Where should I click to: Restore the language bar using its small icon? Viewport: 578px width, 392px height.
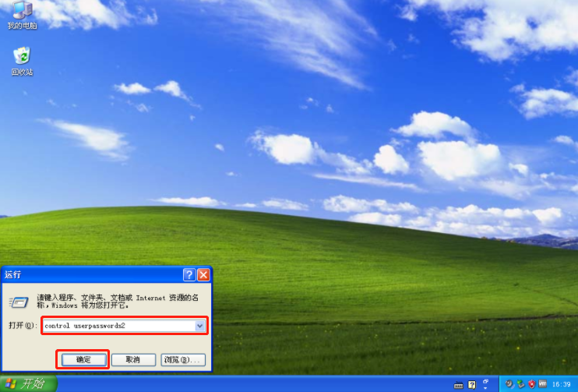tap(486, 380)
